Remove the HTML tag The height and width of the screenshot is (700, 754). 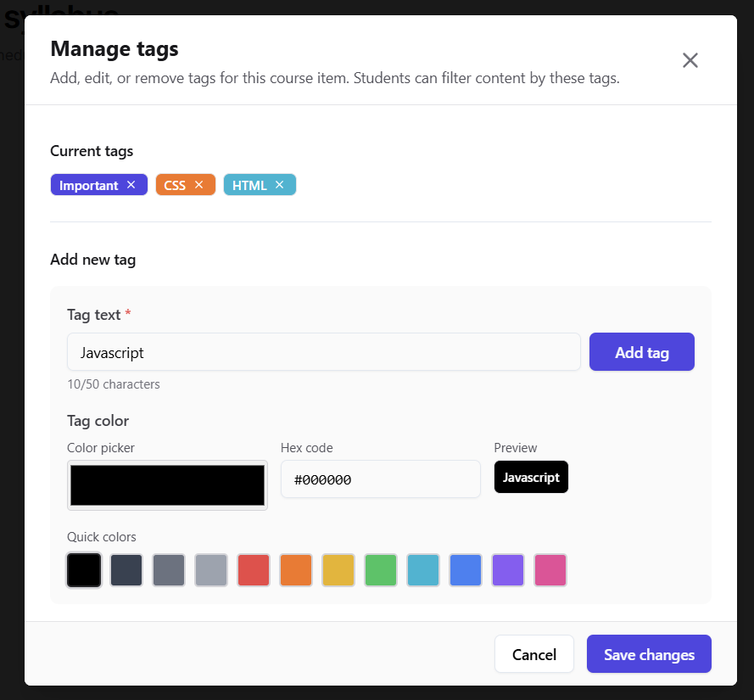279,185
